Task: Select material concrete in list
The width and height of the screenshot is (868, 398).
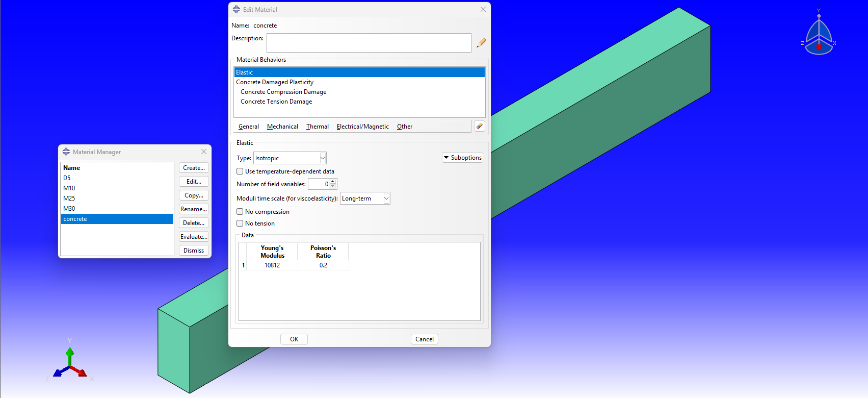Action: coord(117,219)
